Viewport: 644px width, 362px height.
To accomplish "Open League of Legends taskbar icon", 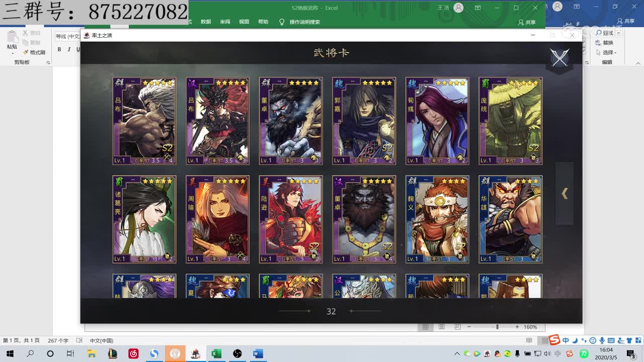I will pyautogui.click(x=112, y=354).
